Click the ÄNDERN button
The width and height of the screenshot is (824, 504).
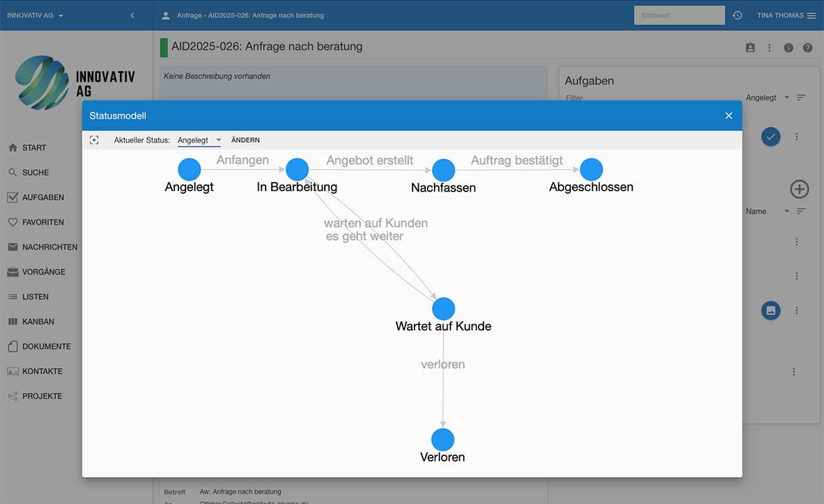(245, 140)
